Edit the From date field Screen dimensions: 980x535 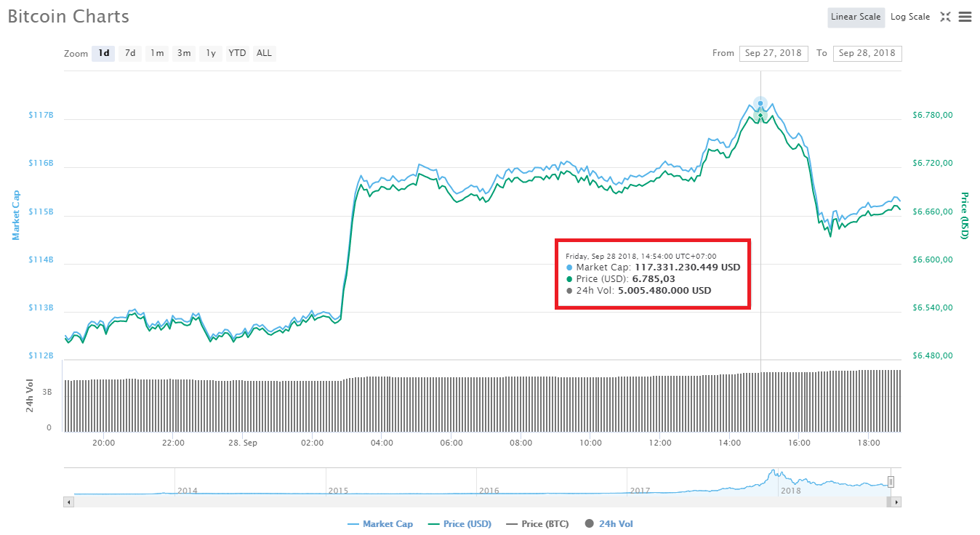(x=774, y=53)
